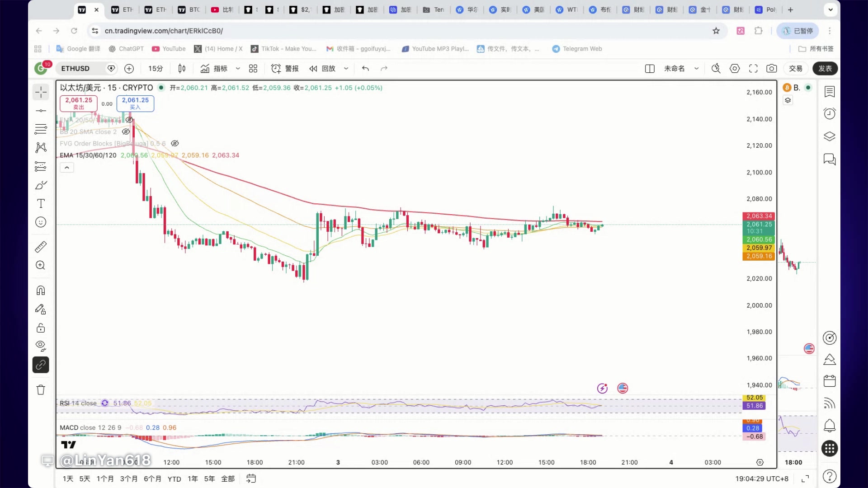Viewport: 868px width, 488px height.
Task: Collapse the indicator legend chevron
Action: click(x=67, y=168)
